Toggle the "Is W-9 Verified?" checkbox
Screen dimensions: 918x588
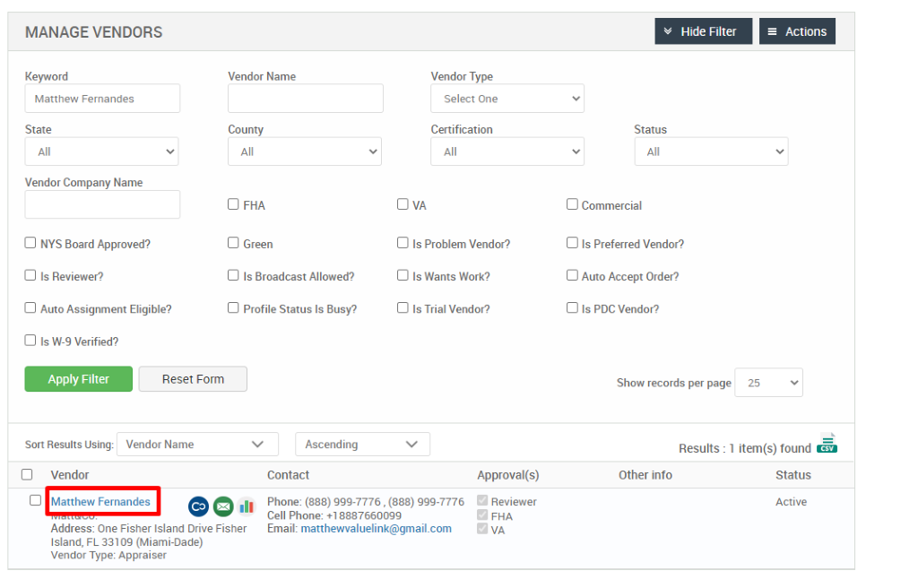pyautogui.click(x=30, y=341)
